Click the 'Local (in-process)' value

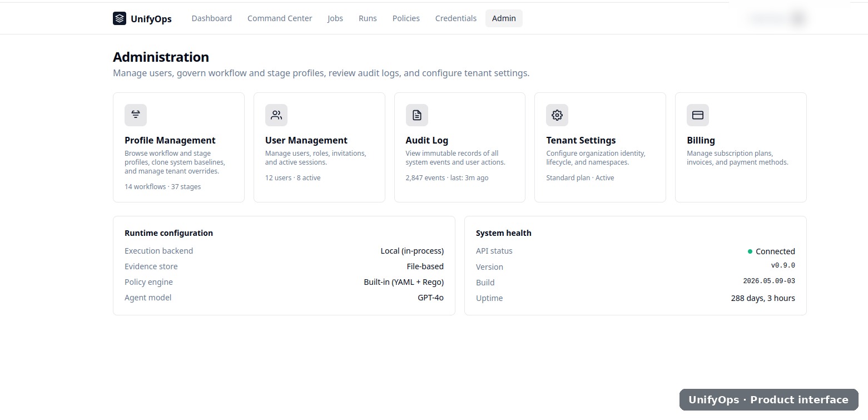[412, 251]
